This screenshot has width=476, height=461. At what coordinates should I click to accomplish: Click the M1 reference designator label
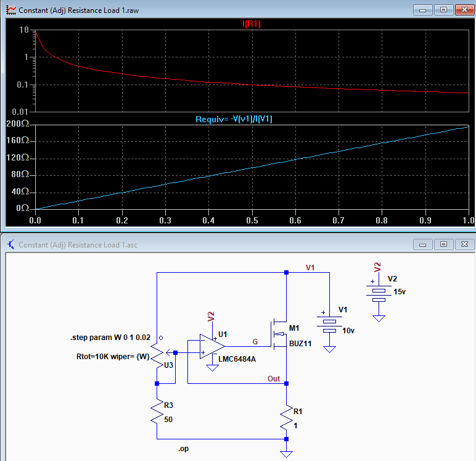[x=294, y=328]
